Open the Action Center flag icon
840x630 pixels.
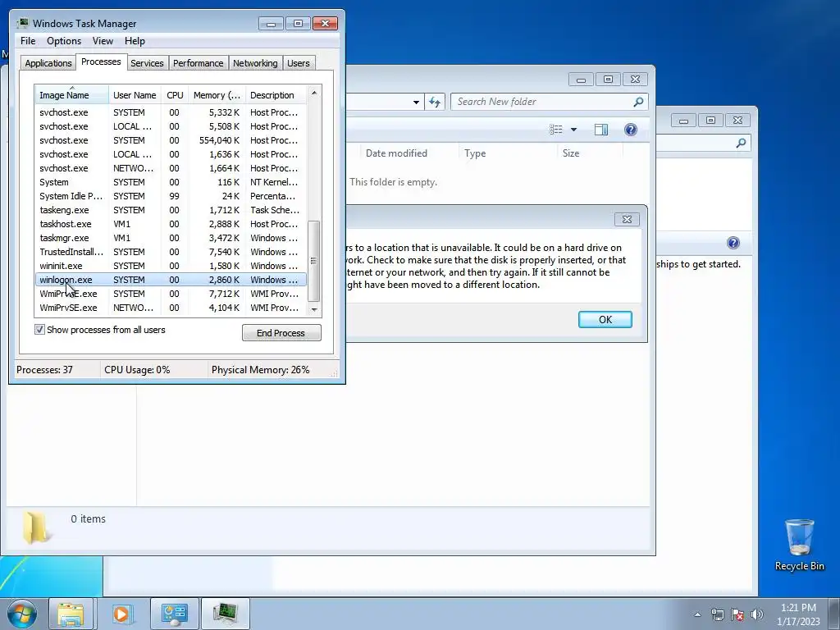click(x=737, y=614)
